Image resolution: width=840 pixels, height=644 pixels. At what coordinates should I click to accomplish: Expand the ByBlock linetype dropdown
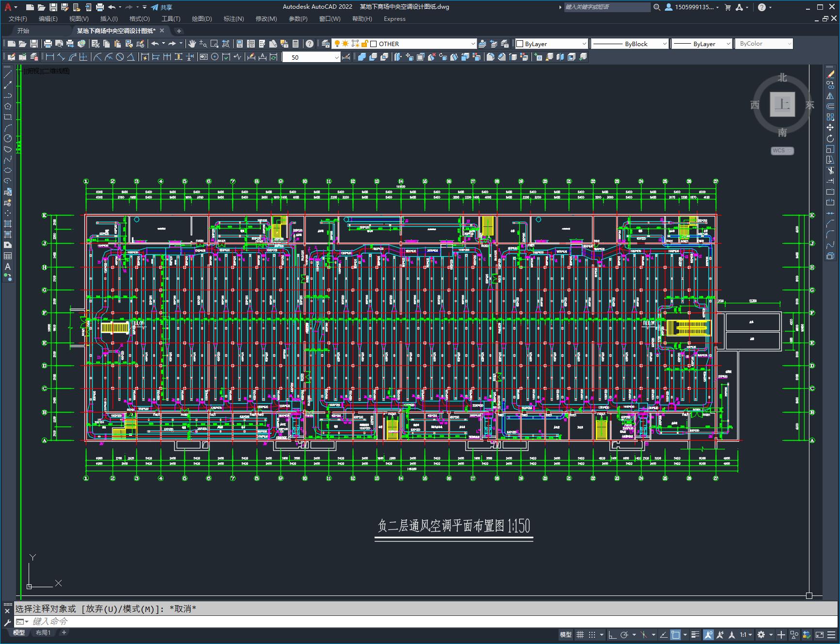point(664,44)
